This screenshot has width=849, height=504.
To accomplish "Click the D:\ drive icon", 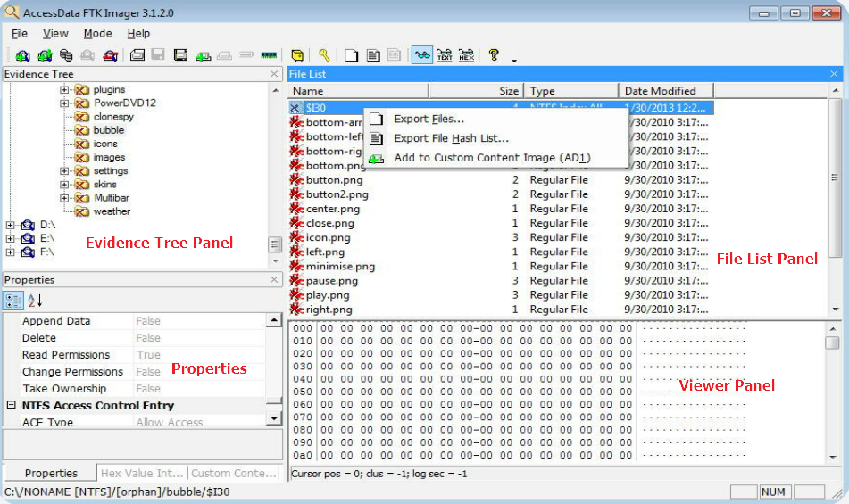I will [29, 225].
